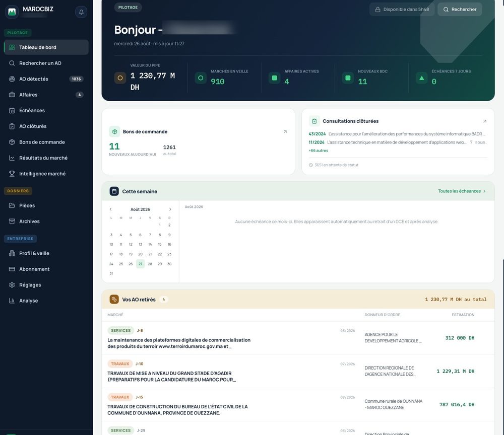Click the AO détectés radar icon
The height and width of the screenshot is (435, 504).
(x=12, y=79)
